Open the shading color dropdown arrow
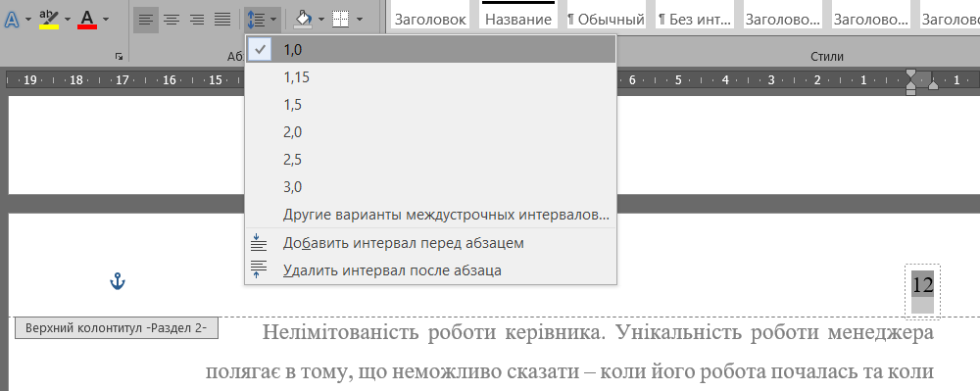 click(x=321, y=20)
